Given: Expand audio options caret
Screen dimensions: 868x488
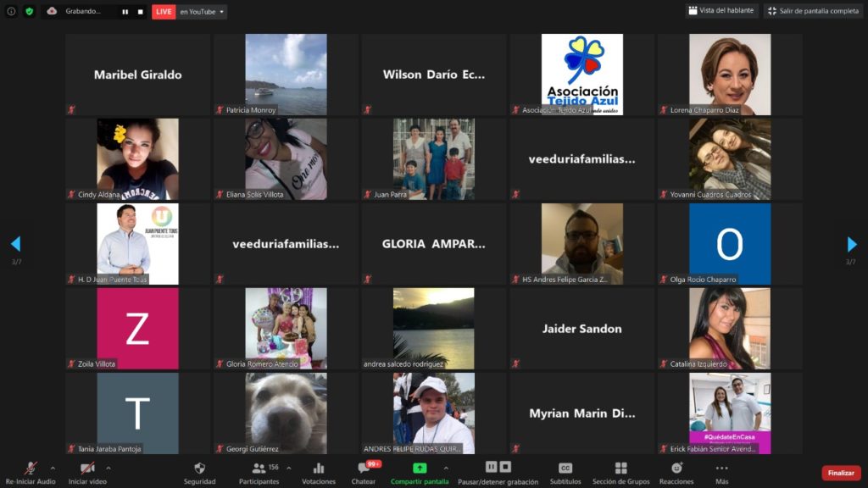Looking at the screenshot, I should pyautogui.click(x=53, y=468).
